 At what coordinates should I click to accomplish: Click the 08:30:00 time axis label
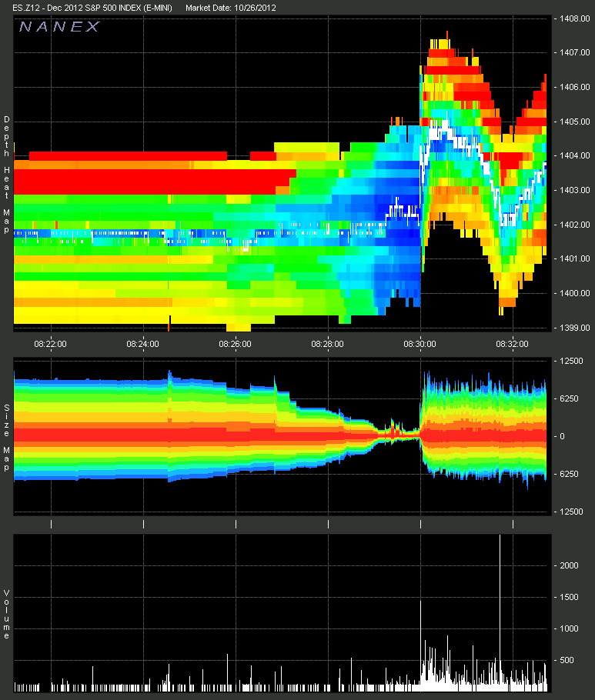click(420, 344)
